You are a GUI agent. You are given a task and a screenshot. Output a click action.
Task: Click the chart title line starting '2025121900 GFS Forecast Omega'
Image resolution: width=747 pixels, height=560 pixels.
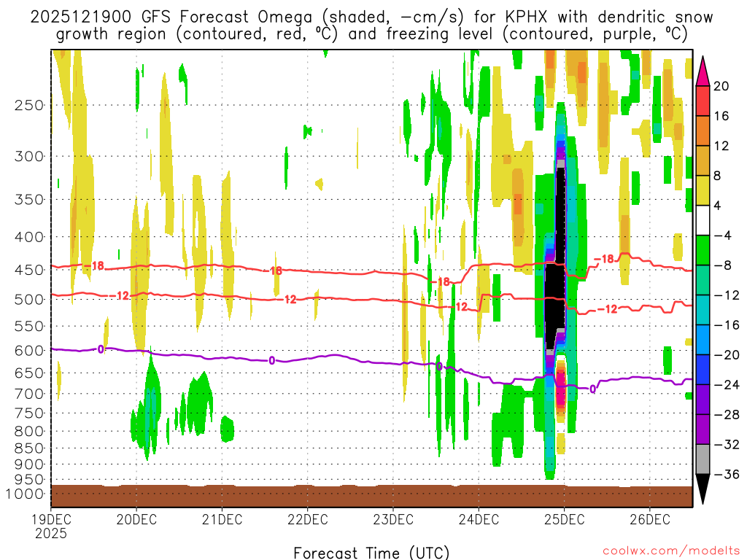371,17
